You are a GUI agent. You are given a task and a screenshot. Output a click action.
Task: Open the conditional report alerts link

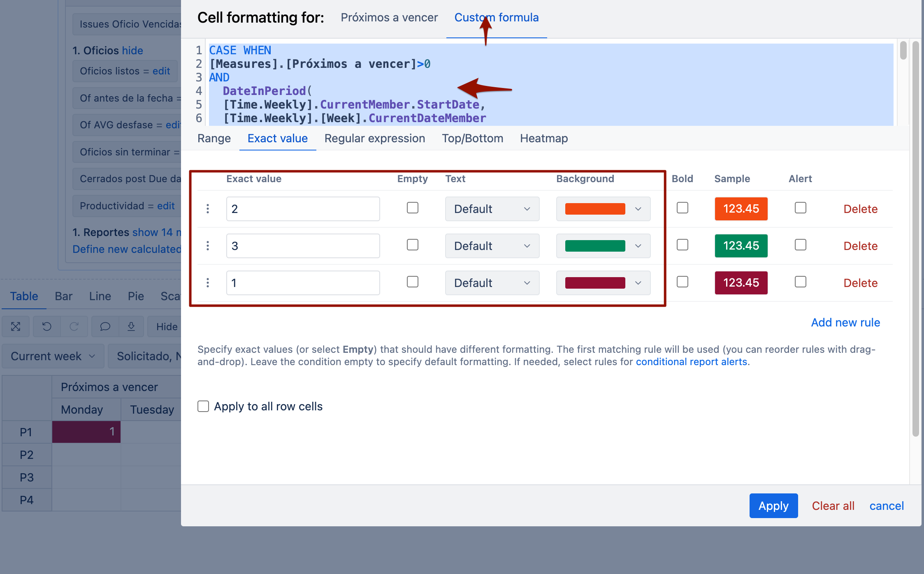692,362
